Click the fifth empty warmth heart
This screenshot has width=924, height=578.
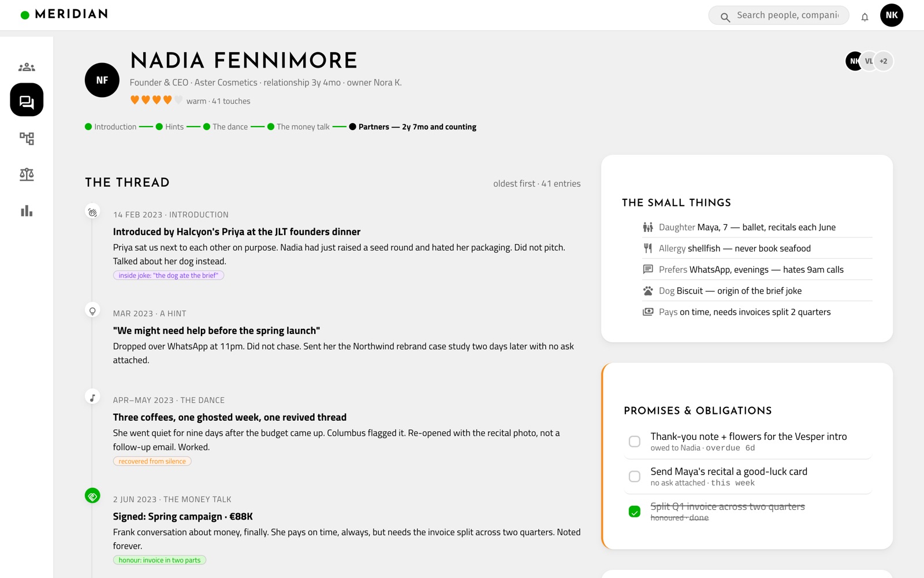click(x=178, y=100)
